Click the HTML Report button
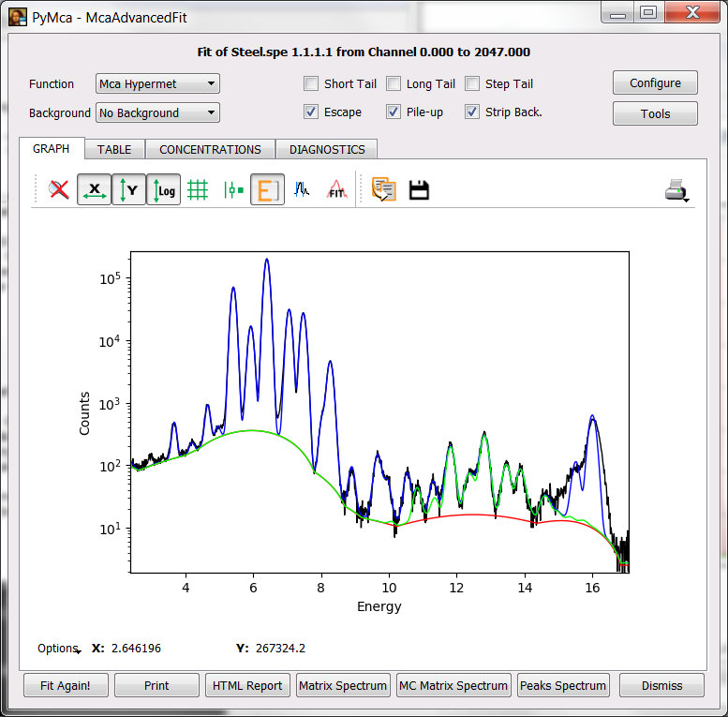The image size is (728, 717). (247, 685)
